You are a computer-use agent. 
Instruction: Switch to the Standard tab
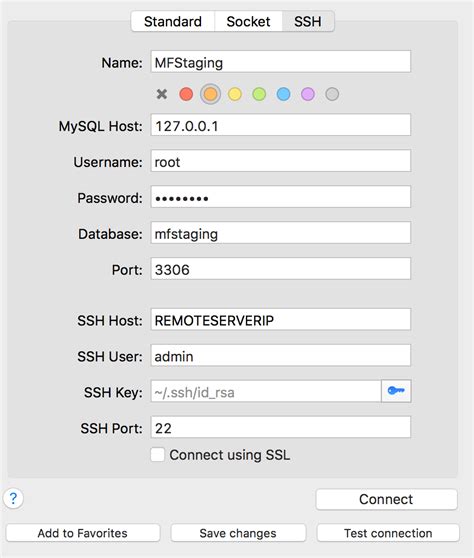tap(173, 21)
